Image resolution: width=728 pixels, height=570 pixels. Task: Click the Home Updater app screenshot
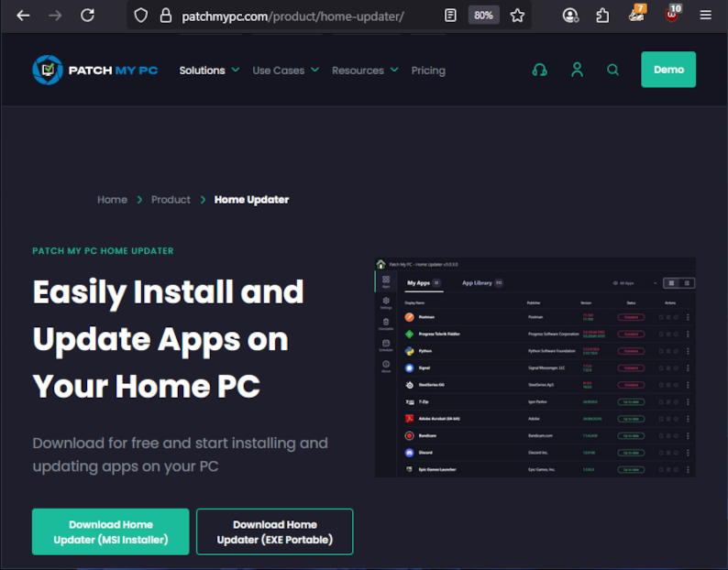tap(535, 367)
